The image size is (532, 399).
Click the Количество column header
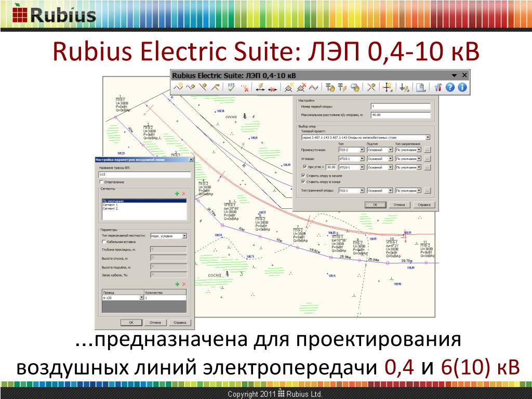click(165, 292)
